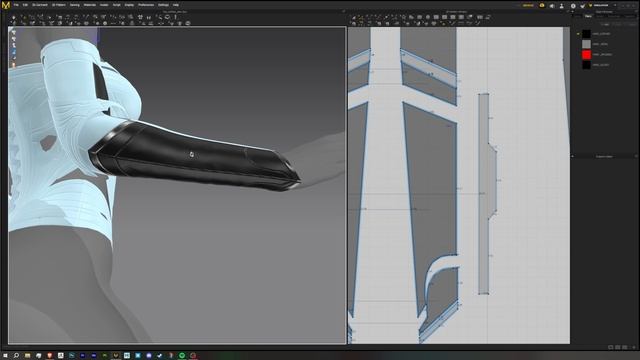
Task: Open the 2D Pattern menu
Action: 59,5
